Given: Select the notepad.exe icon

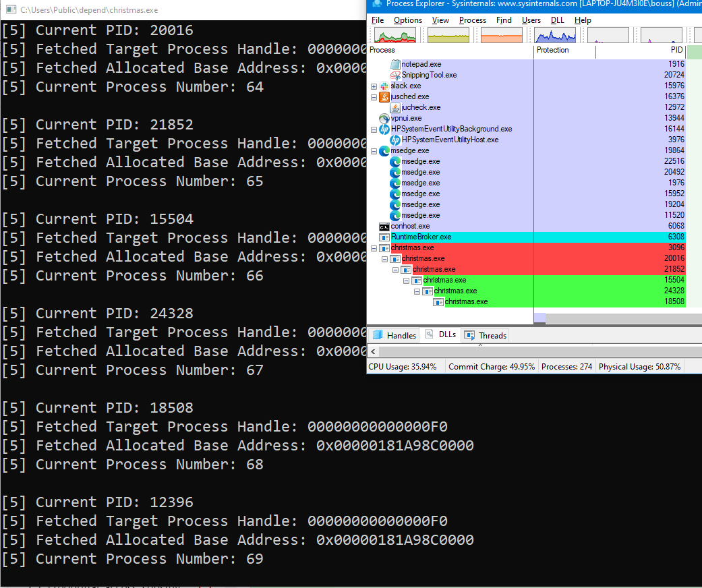Looking at the screenshot, I should coord(395,64).
